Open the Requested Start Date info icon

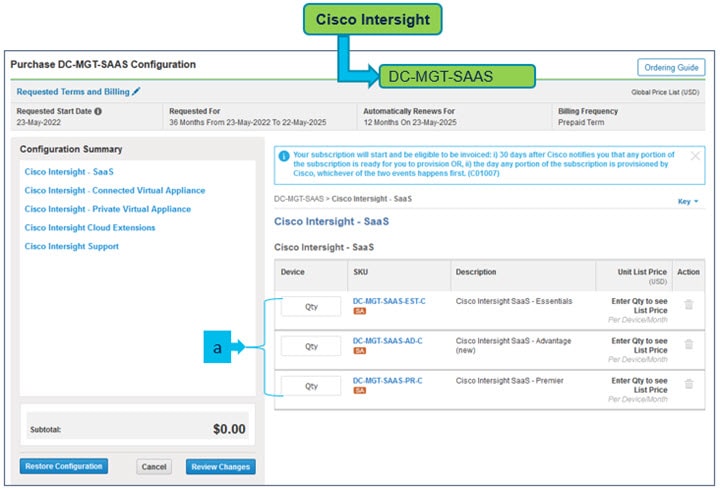coord(98,111)
